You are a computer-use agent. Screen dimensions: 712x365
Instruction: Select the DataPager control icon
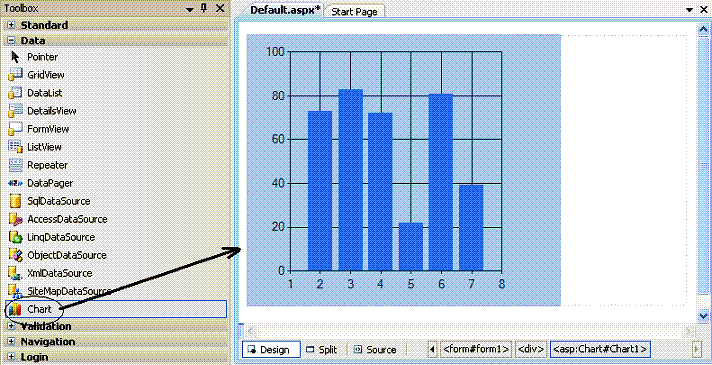click(x=15, y=183)
